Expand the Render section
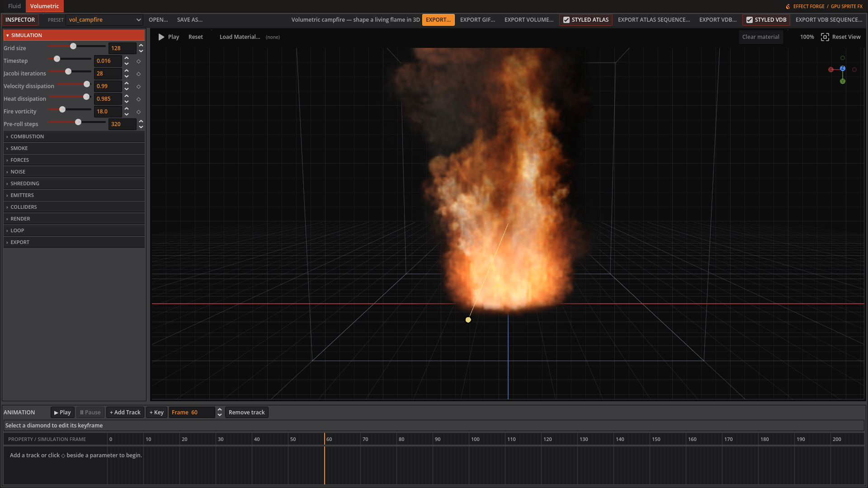The height and width of the screenshot is (488, 868). [x=74, y=219]
